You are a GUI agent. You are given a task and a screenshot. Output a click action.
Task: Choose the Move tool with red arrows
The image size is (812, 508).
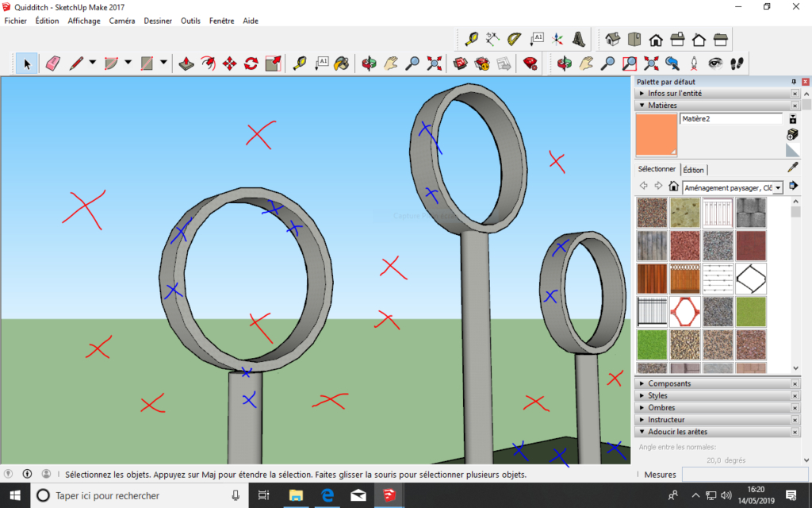tap(230, 63)
